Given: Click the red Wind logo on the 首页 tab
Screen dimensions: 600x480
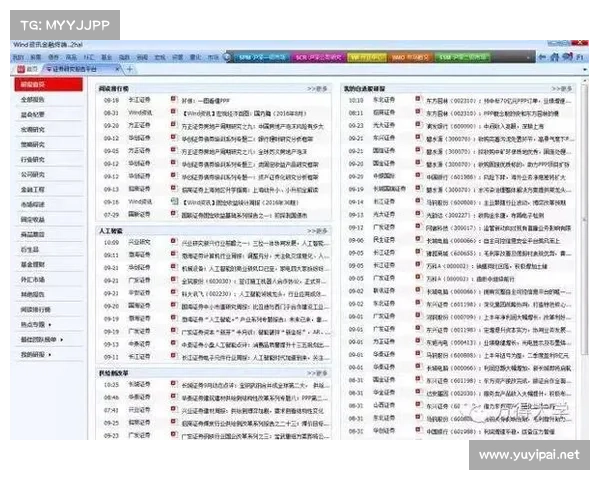Looking at the screenshot, I should click(x=21, y=69).
